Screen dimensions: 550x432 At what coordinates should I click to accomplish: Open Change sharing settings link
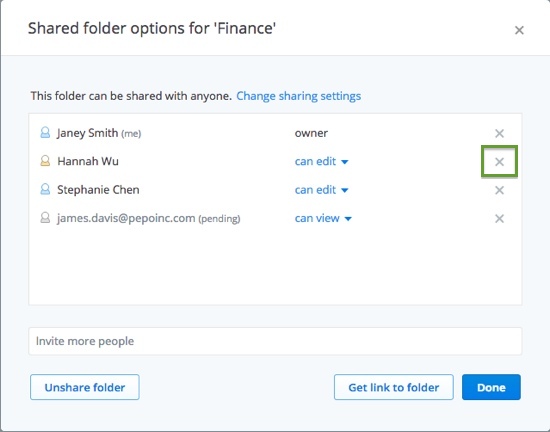tap(299, 96)
